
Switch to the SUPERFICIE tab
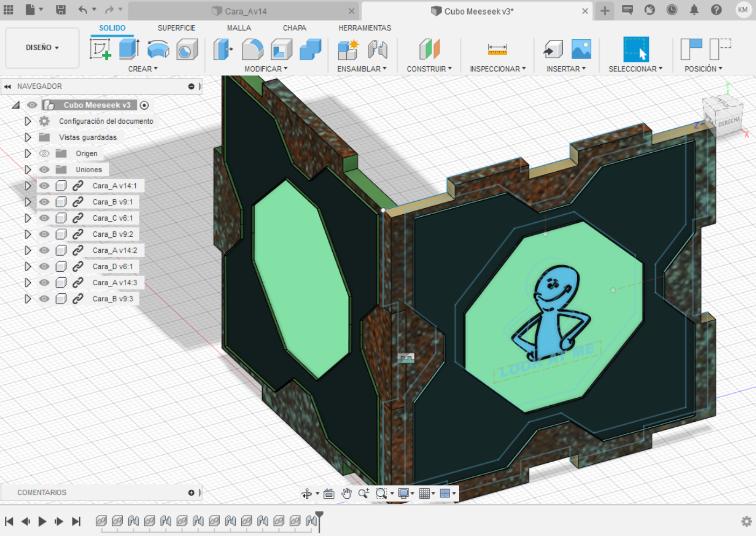pyautogui.click(x=177, y=28)
